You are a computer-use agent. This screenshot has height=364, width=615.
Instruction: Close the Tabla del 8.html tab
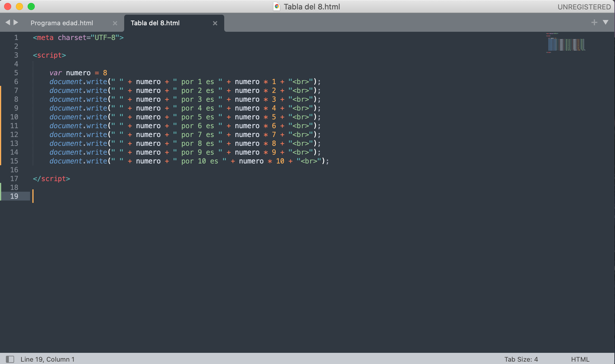pyautogui.click(x=215, y=23)
